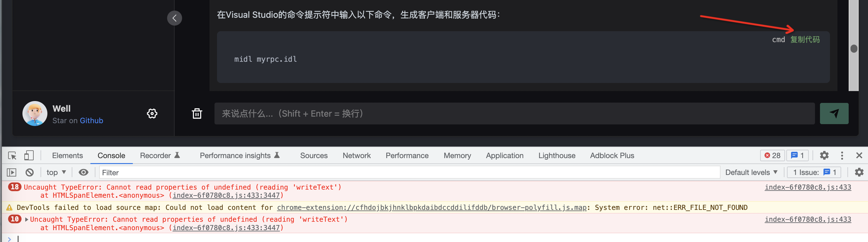This screenshot has height=242, width=868.
Task: Switch to the Console tab
Action: [x=111, y=155]
